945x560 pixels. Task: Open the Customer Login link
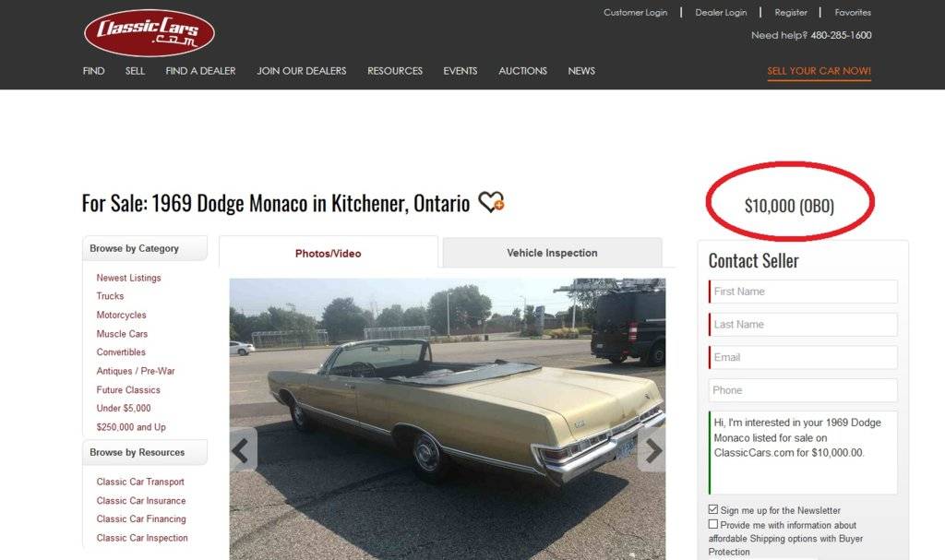(635, 12)
